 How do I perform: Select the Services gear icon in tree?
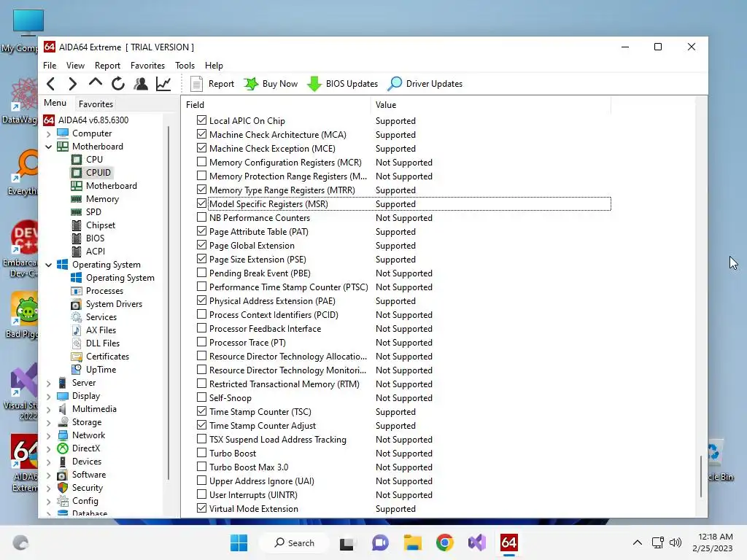(x=76, y=317)
